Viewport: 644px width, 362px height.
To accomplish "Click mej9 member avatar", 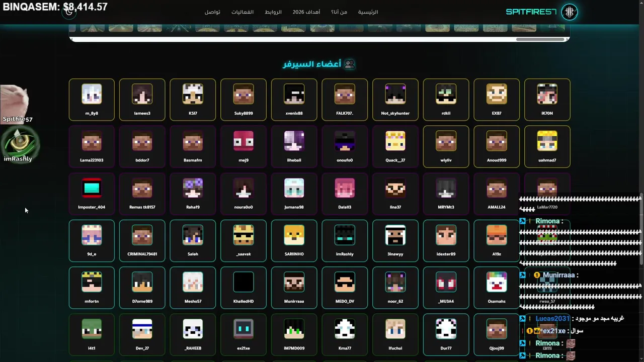I will (244, 141).
